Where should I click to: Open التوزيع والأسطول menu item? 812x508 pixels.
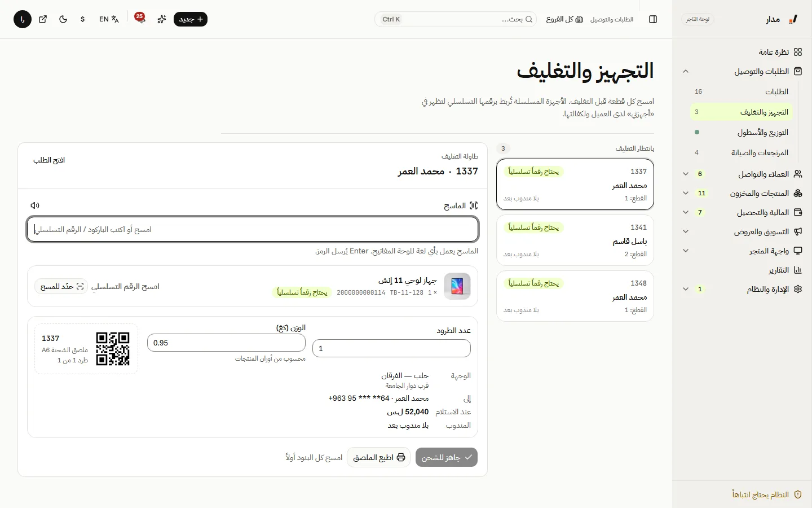(x=742, y=132)
